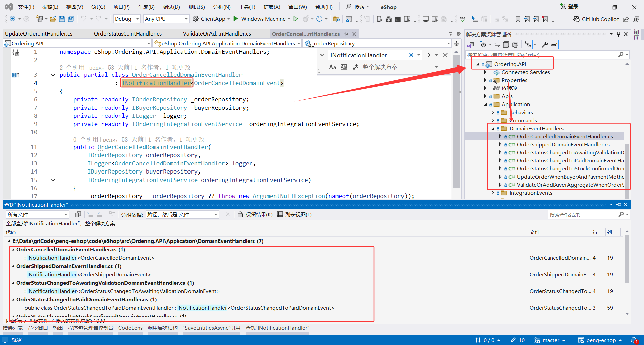Click the Undo arrow icon
The height and width of the screenshot is (345, 644).
coord(84,19)
